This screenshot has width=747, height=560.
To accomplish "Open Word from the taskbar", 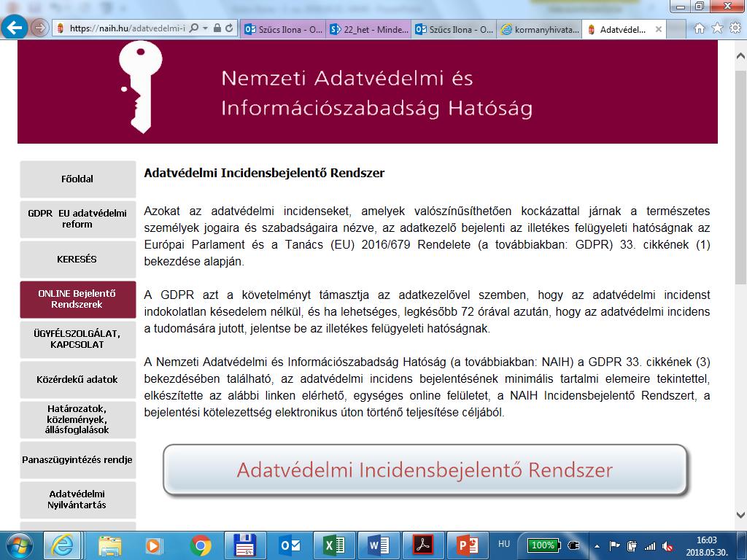I will tap(379, 545).
